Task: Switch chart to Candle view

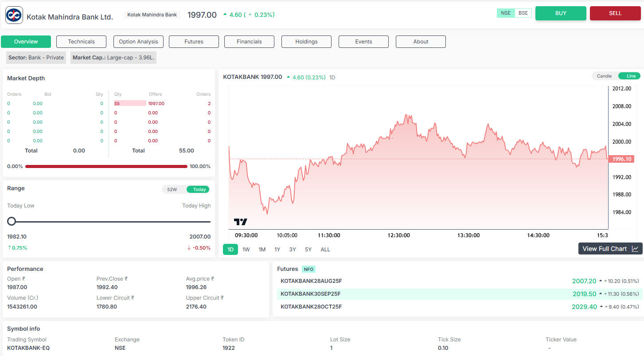Action: coord(604,76)
